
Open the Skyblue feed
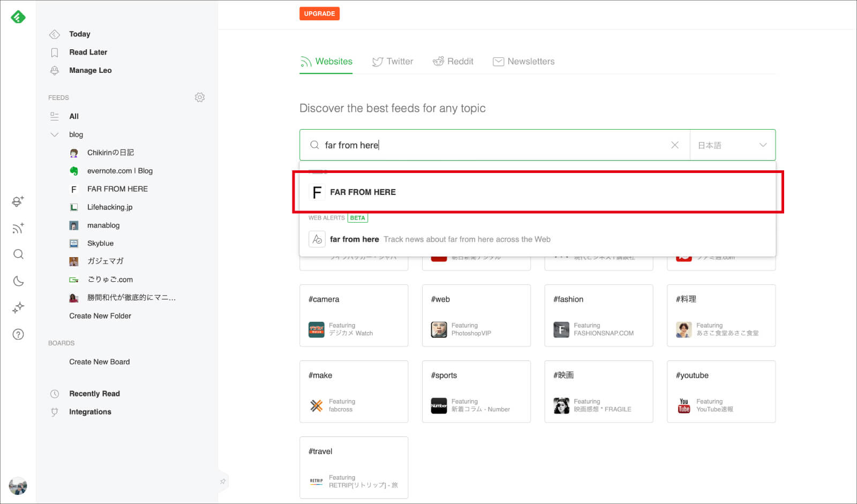click(101, 244)
